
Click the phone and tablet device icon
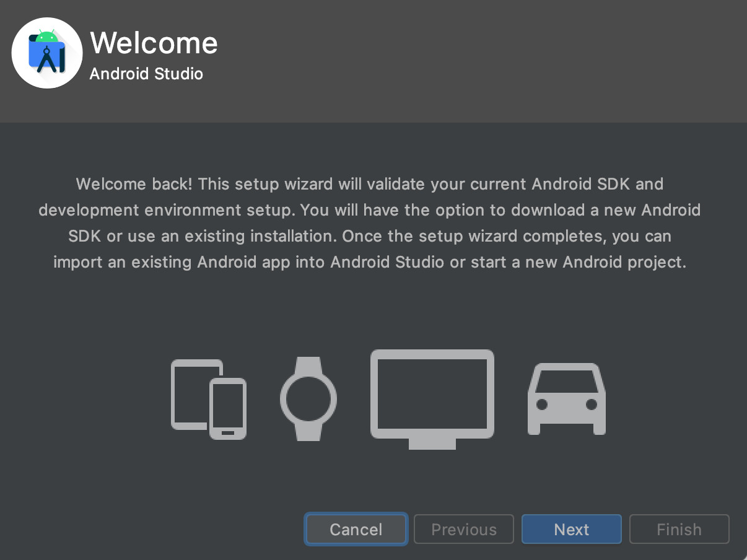click(x=209, y=400)
